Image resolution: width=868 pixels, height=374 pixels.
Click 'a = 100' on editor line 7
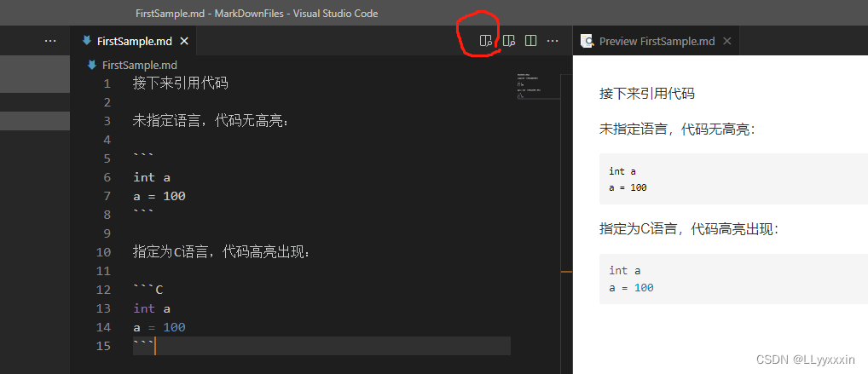pos(159,197)
